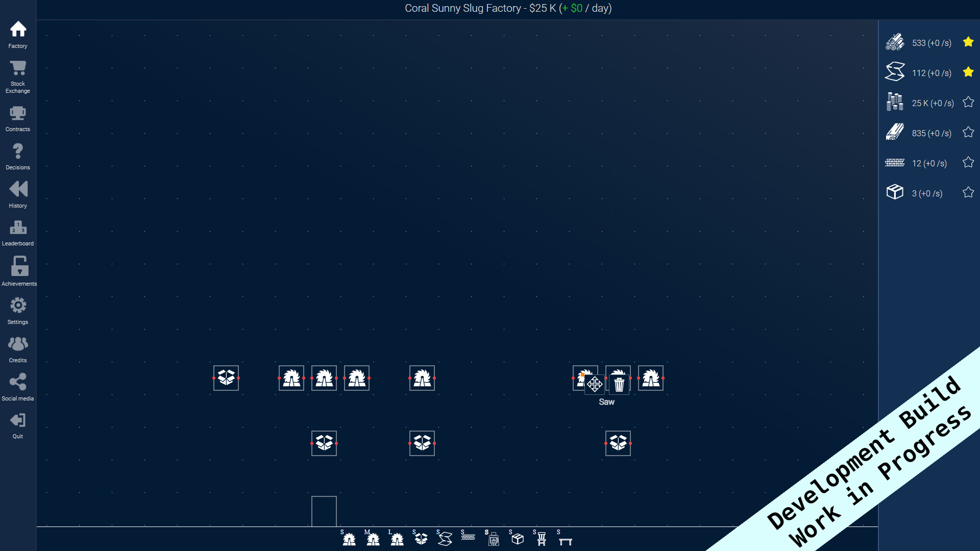Select the chair build tool
Image resolution: width=980 pixels, height=551 pixels.
541,538
